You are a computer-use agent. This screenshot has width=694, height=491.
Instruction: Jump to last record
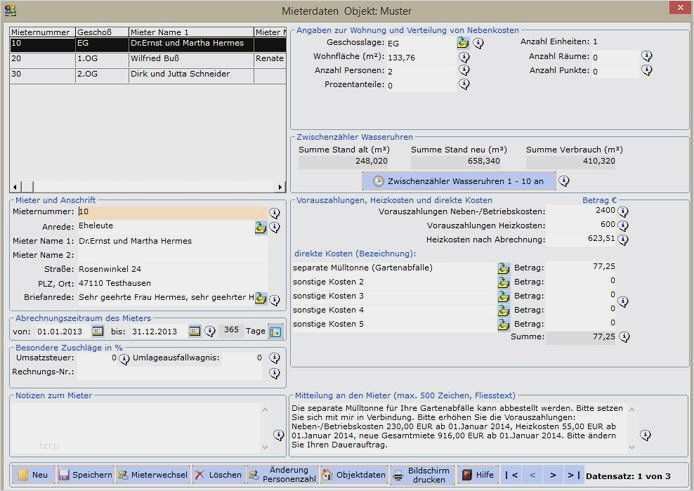click(x=573, y=476)
